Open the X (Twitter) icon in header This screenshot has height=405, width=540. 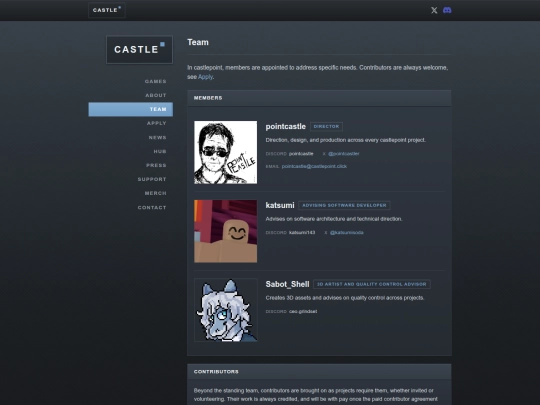tap(434, 10)
